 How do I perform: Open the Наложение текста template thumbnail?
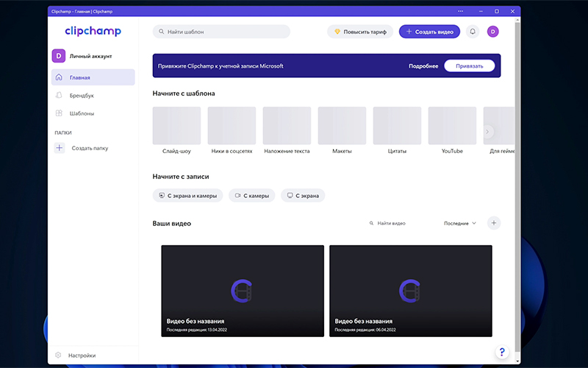[x=287, y=125]
